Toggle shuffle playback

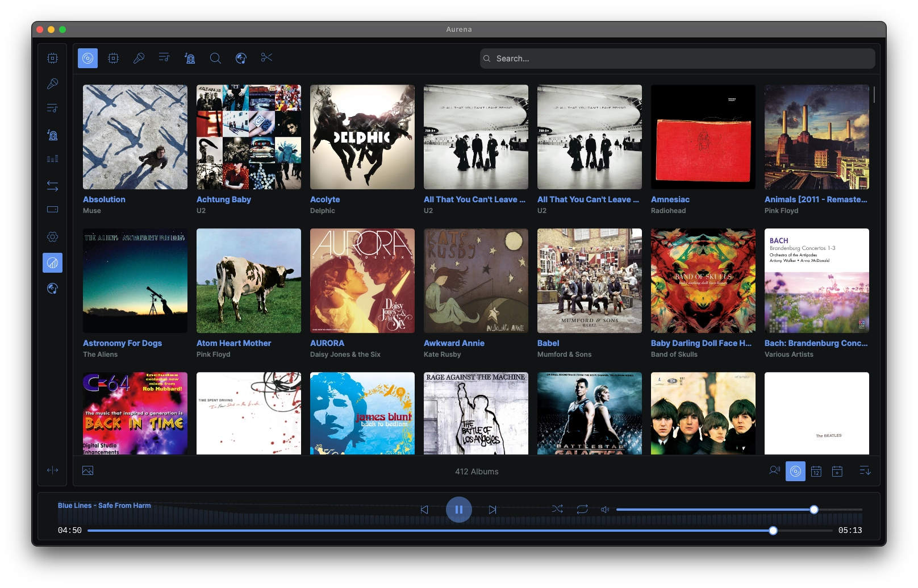(x=557, y=510)
